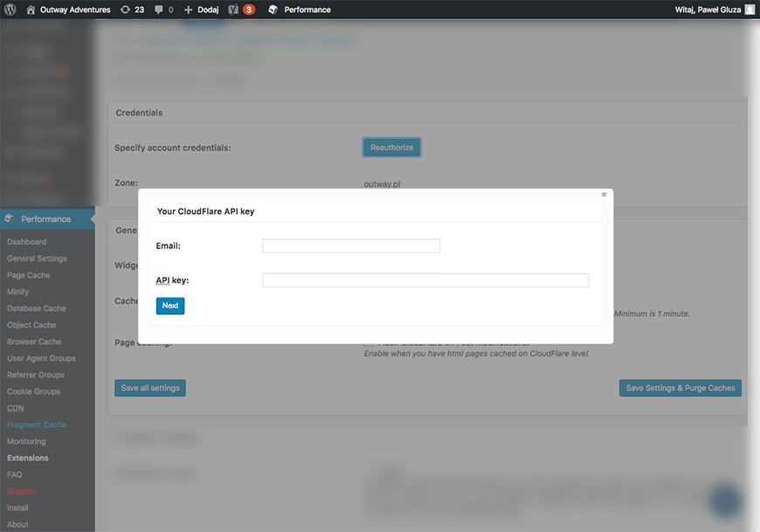Open the 23 pending updates icon
Screen dimensions: 760x532
tap(125, 10)
